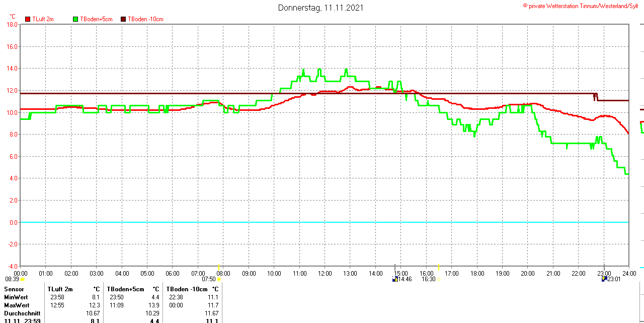644x323 pixels.
Task: Click the yellow tick mark at 16:30 on axis
Action: click(x=439, y=267)
